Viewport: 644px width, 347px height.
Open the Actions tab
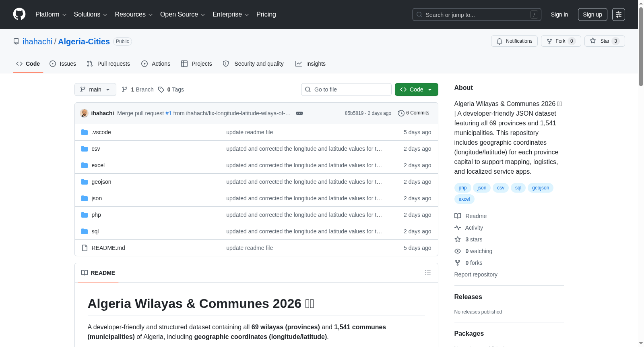click(156, 64)
